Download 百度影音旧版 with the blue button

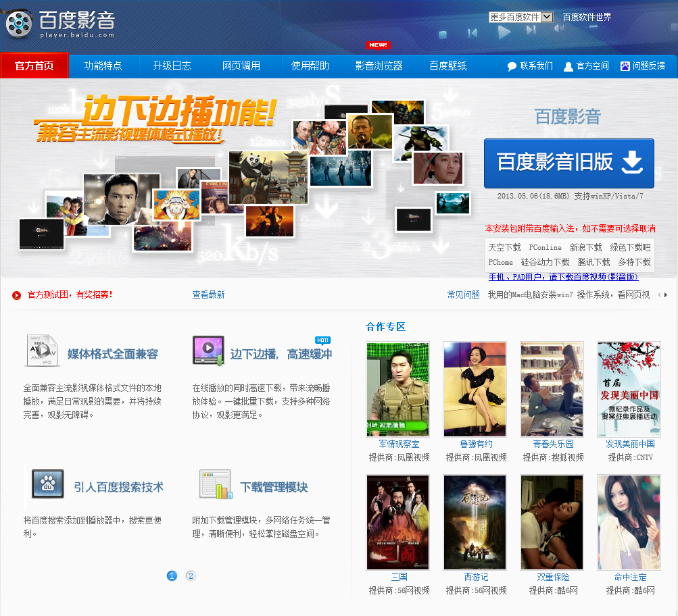tap(569, 163)
